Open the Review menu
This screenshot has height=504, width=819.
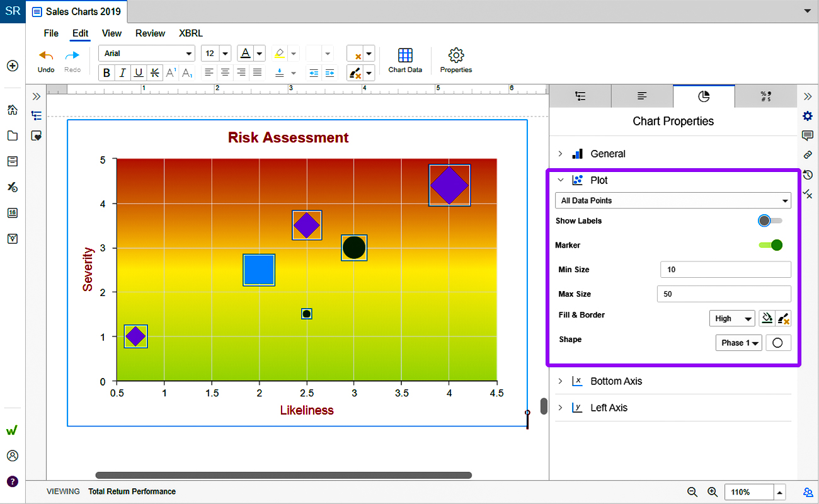150,33
